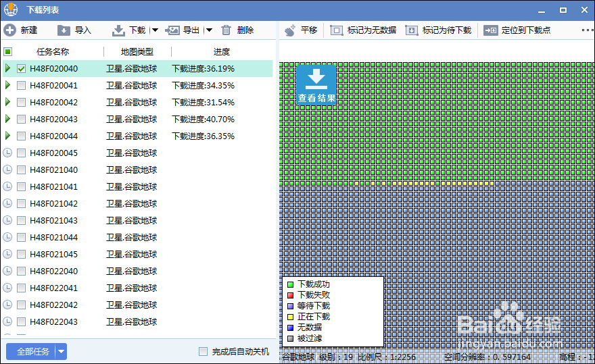Click the red 下载失败 legend swatch
This screenshot has width=595, height=364.
(x=291, y=295)
